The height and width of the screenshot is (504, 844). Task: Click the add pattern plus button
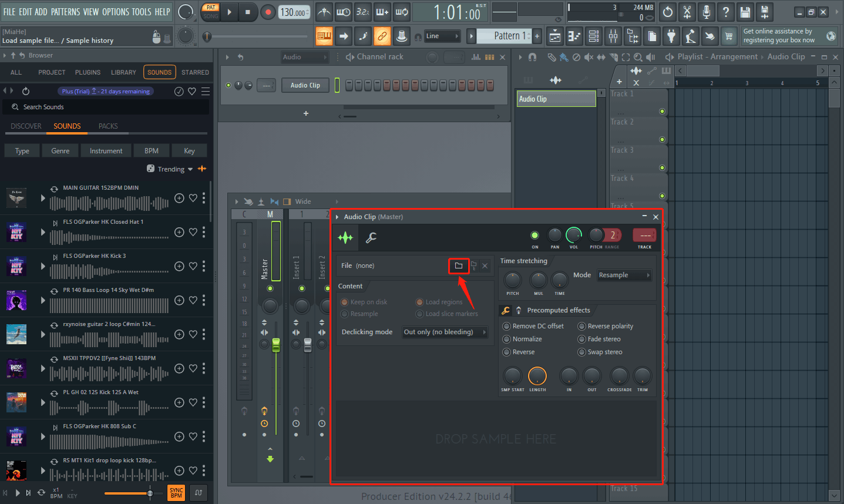click(537, 36)
